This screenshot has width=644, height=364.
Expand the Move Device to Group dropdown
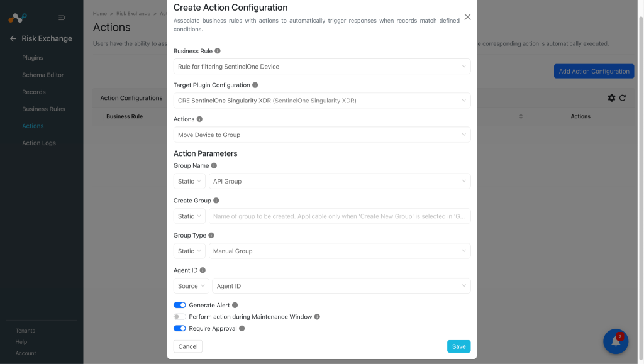tap(322, 135)
